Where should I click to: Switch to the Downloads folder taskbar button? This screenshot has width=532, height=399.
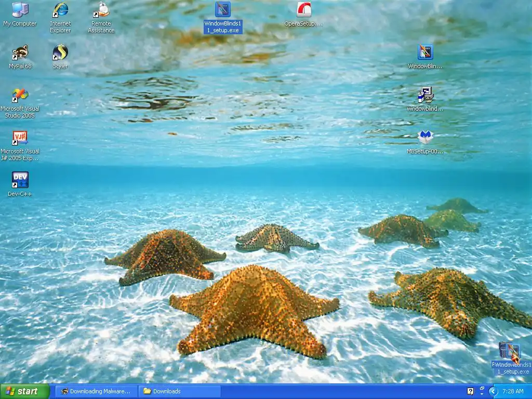coord(179,391)
